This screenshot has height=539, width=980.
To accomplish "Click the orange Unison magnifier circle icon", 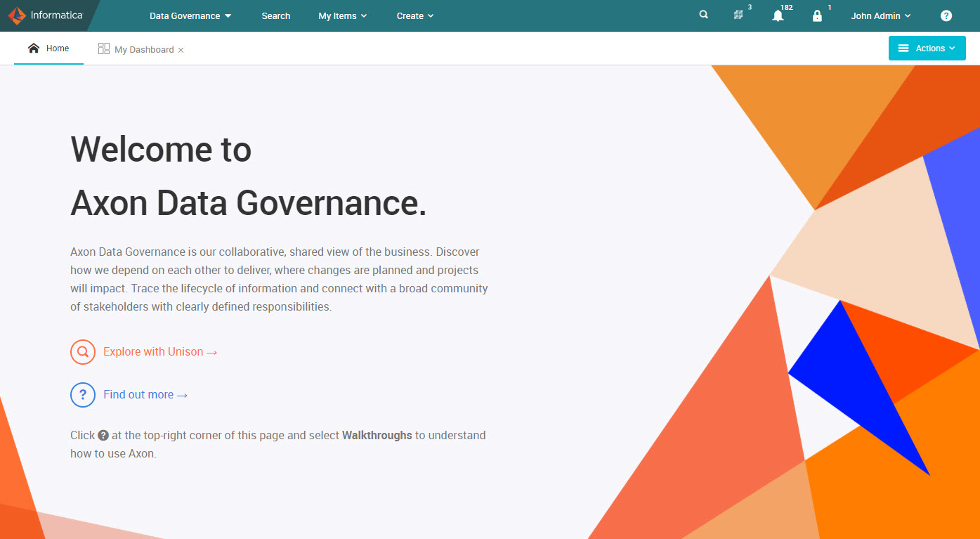I will 83,351.
